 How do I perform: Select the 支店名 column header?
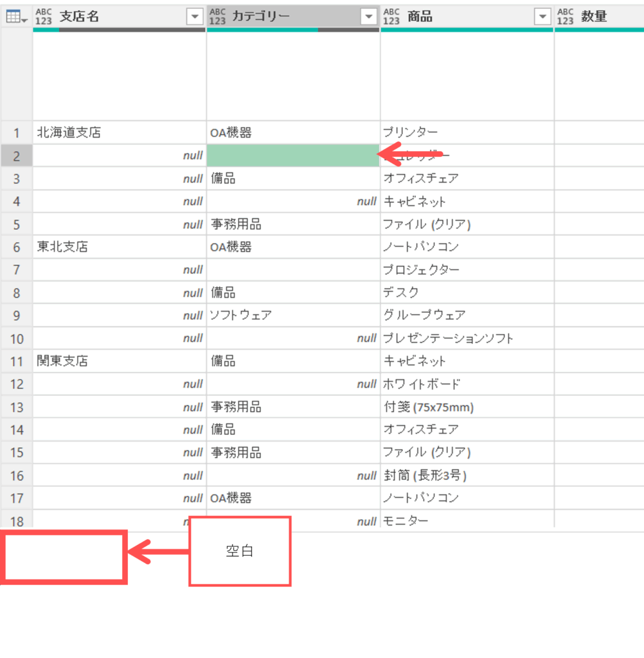[116, 17]
